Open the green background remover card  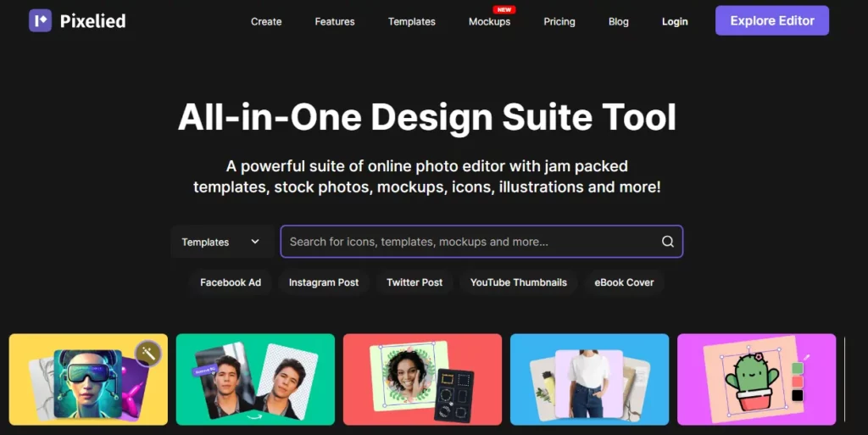click(255, 379)
